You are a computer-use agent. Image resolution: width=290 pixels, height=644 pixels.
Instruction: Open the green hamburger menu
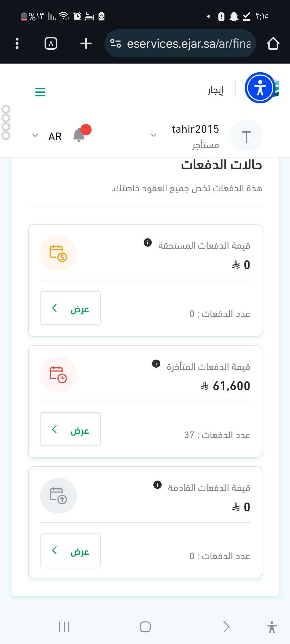[x=40, y=92]
